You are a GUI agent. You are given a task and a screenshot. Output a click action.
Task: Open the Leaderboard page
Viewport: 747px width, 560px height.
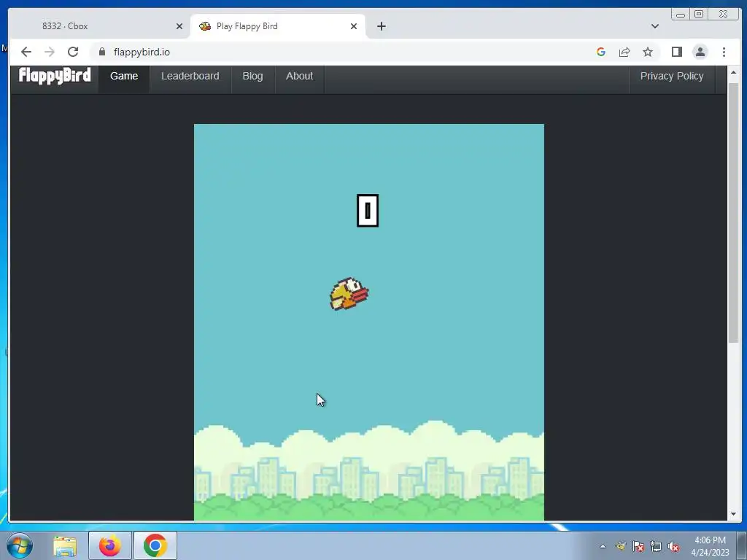[x=190, y=76]
